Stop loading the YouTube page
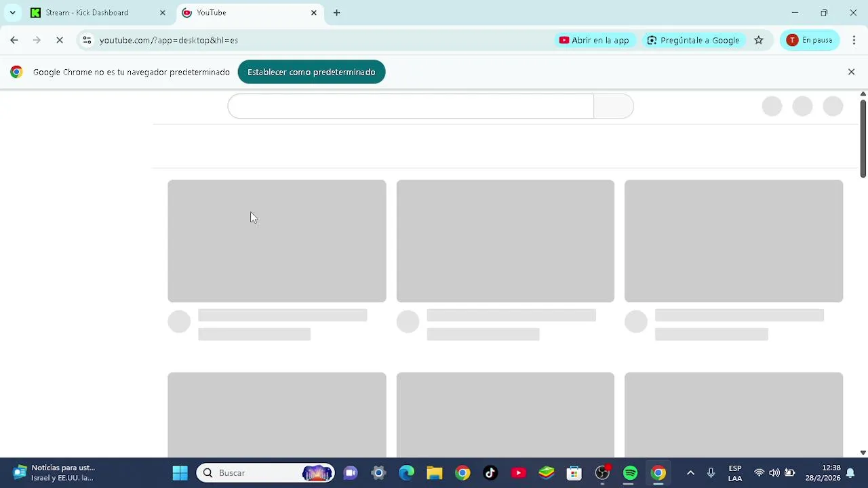Viewport: 868px width, 488px height. tap(60, 40)
